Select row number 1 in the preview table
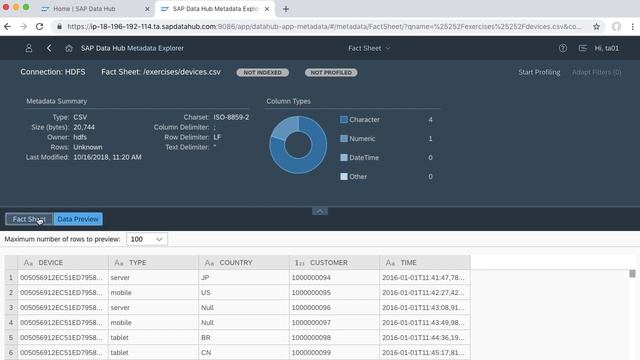This screenshot has height=360, width=640. pos(11,278)
